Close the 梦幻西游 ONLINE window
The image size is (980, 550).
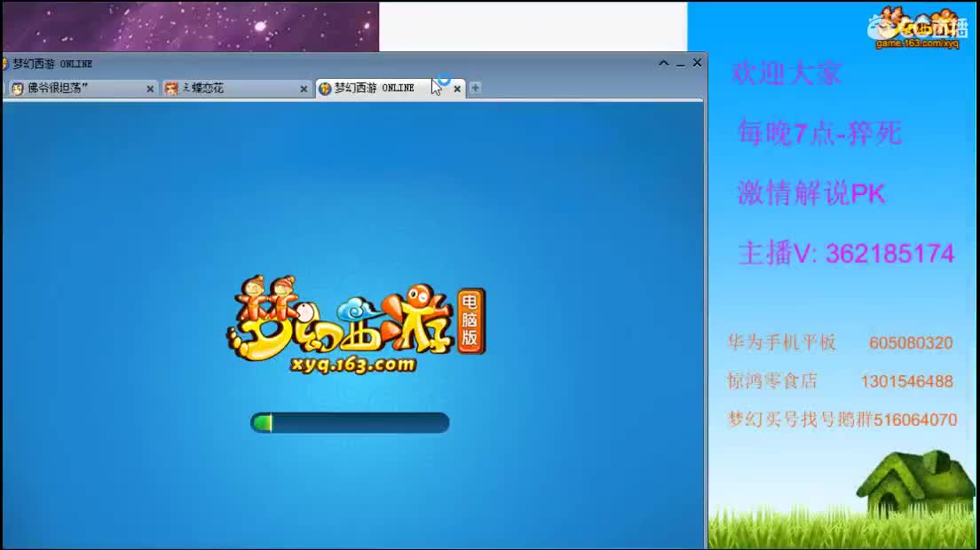click(697, 63)
